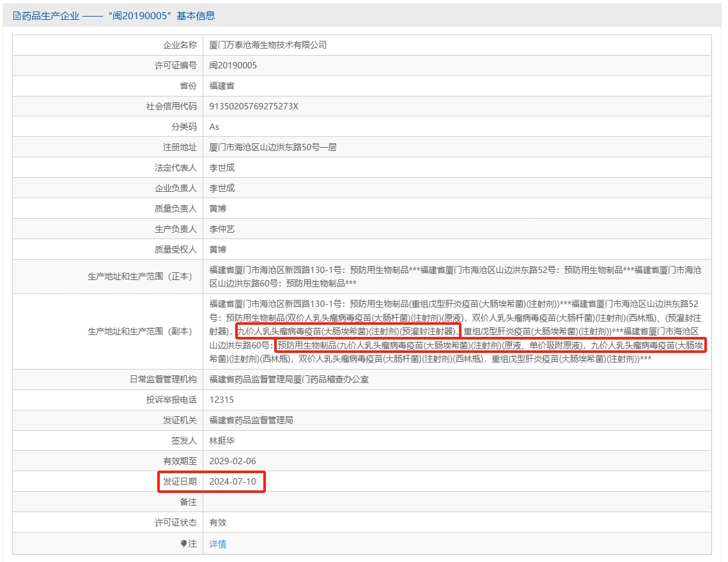
Task: Click the 生产地址和生产范围（正本） label
Action: click(140, 276)
